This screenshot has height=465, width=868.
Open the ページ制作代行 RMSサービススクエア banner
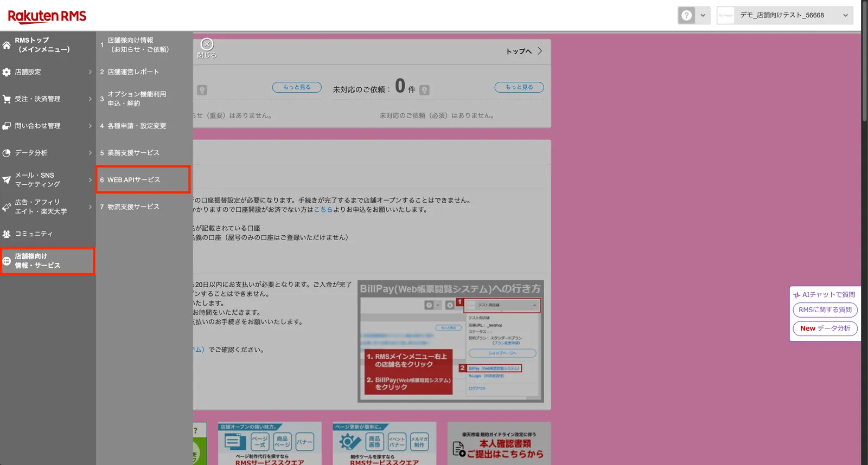[x=270, y=444]
